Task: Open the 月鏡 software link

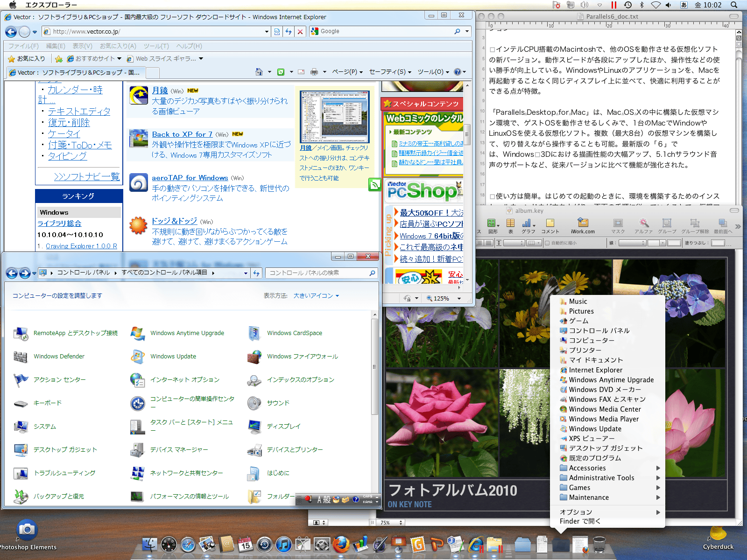Action: coord(160,91)
